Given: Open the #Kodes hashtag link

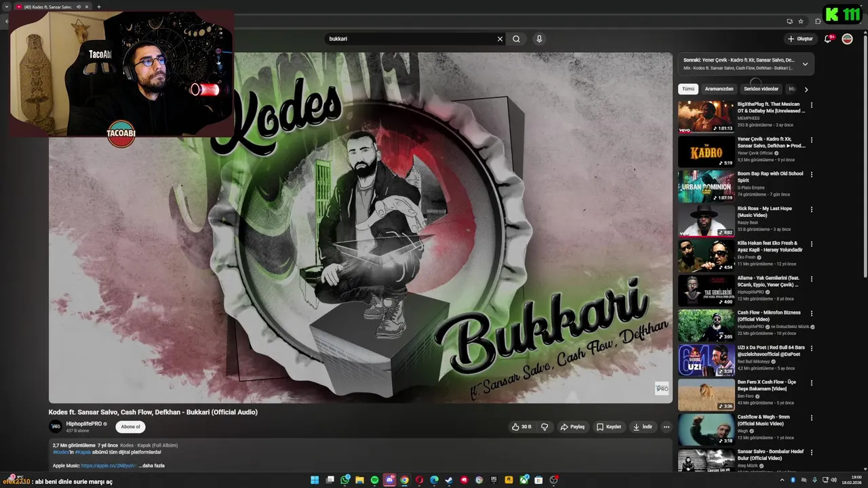Looking at the screenshot, I should click(x=62, y=452).
